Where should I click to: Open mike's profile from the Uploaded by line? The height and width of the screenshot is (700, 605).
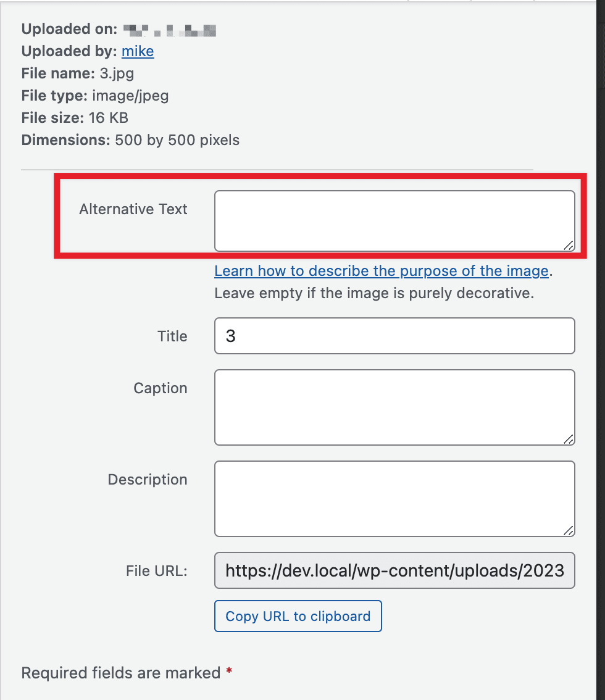pos(137,51)
